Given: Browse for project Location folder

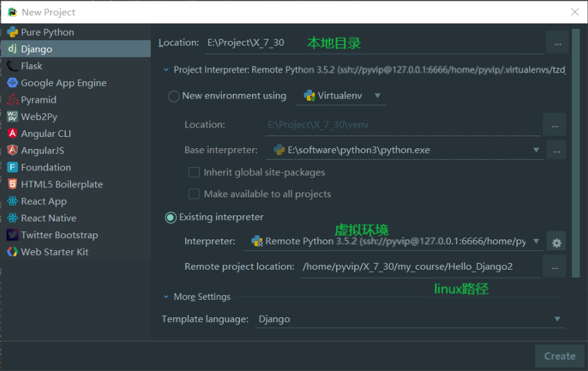Looking at the screenshot, I should coord(558,43).
